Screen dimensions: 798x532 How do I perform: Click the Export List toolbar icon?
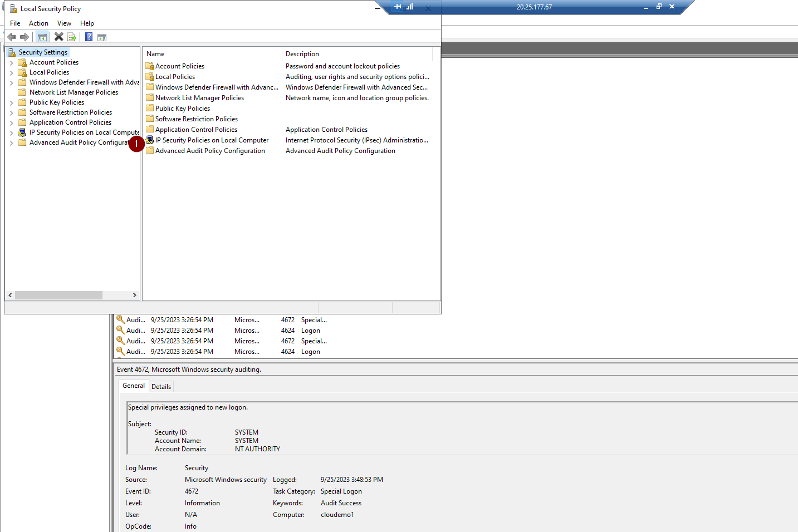(x=72, y=37)
